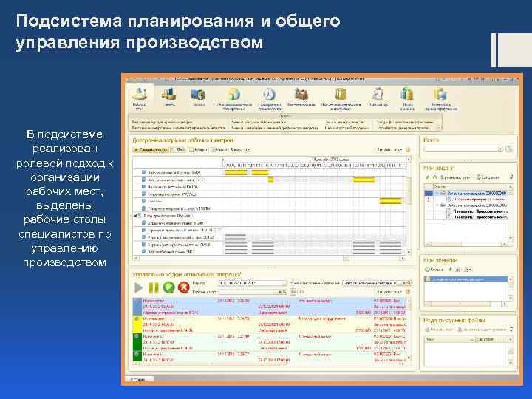532x399 pixels.
Task: Toggle the second checkbox in the diagram toolbar
Action: [x=191, y=149]
